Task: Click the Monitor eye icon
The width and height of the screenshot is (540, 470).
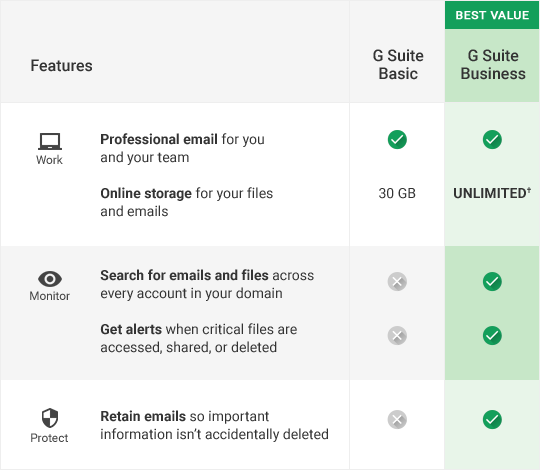Action: [x=50, y=279]
